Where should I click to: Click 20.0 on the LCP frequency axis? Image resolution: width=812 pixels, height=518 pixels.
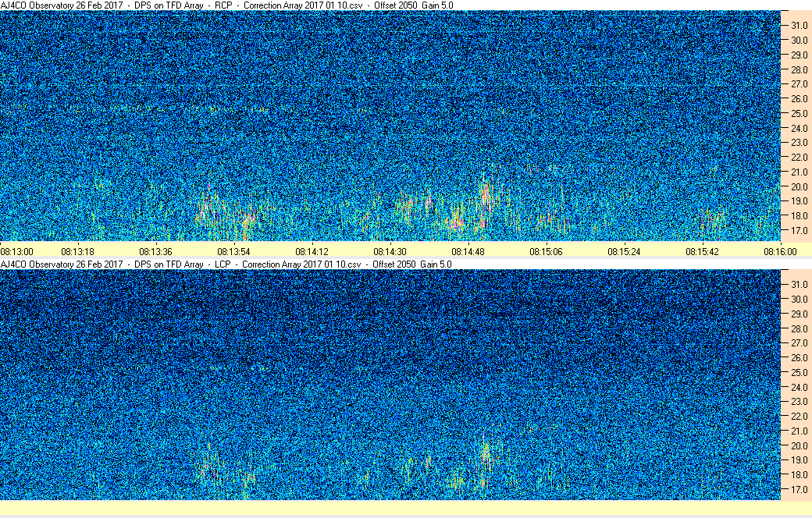click(799, 445)
